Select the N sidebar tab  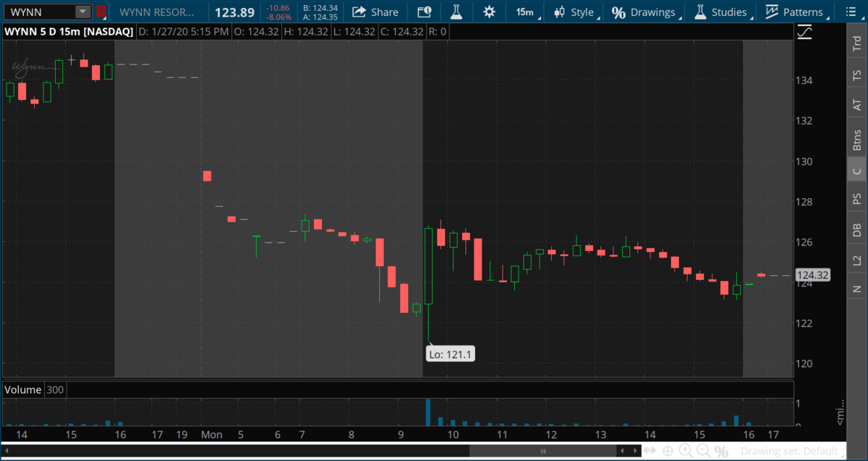(857, 289)
